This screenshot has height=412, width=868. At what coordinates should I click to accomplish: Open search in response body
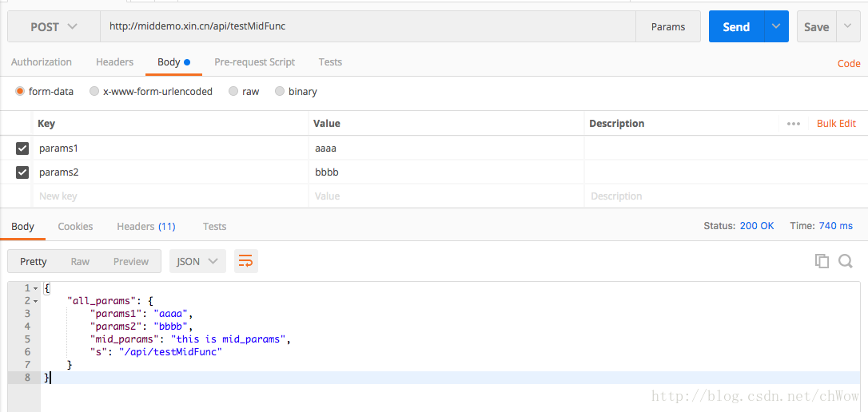point(846,261)
